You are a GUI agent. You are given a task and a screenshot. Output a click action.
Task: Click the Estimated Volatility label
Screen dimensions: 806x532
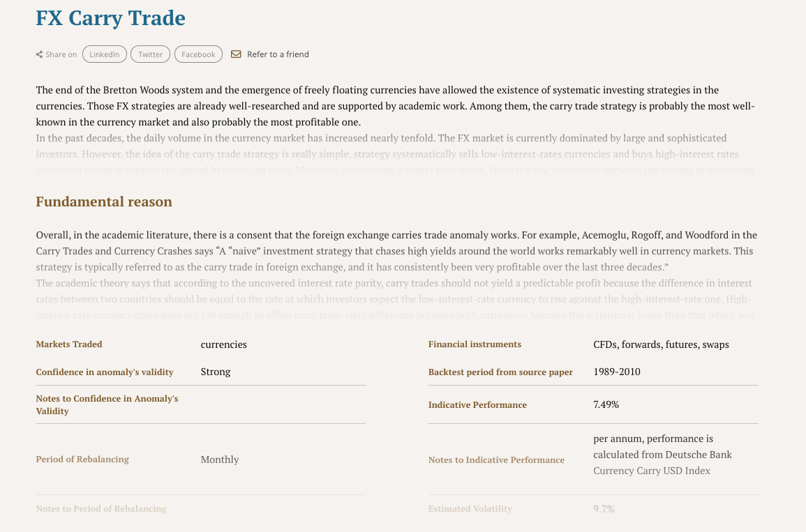coord(470,509)
